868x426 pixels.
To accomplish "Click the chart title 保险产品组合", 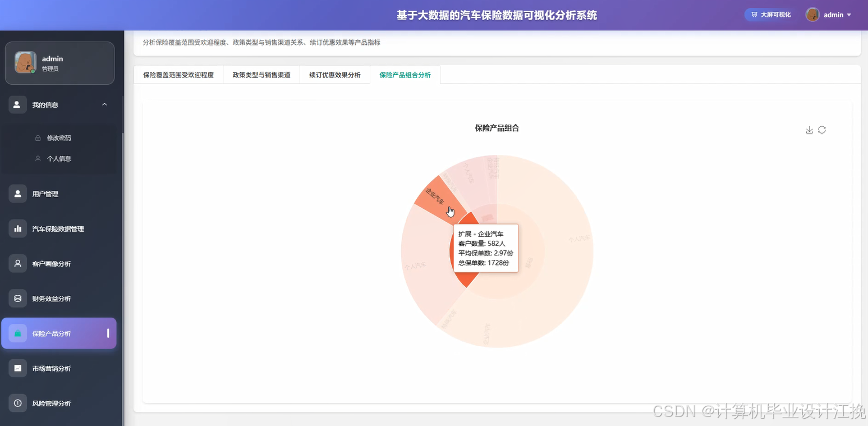I will coord(497,128).
